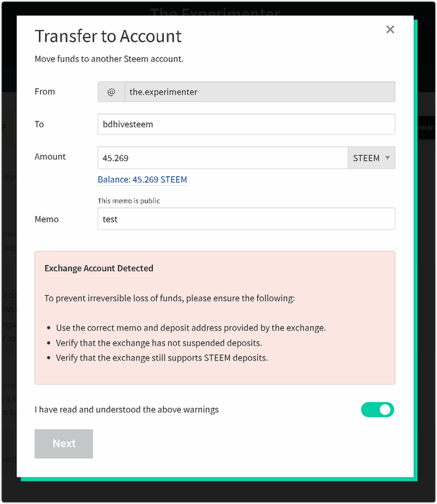This screenshot has width=437, height=504.
Task: Click the To label
Action: (x=39, y=124)
